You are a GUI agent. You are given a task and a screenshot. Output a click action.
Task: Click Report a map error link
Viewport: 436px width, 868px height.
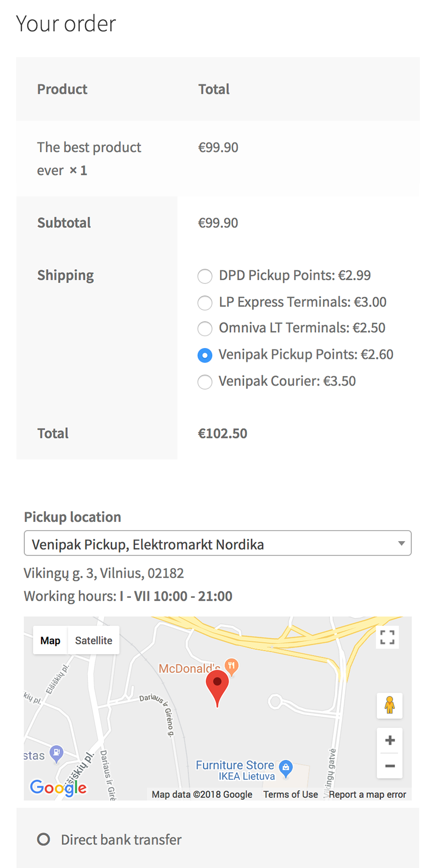pos(367,794)
